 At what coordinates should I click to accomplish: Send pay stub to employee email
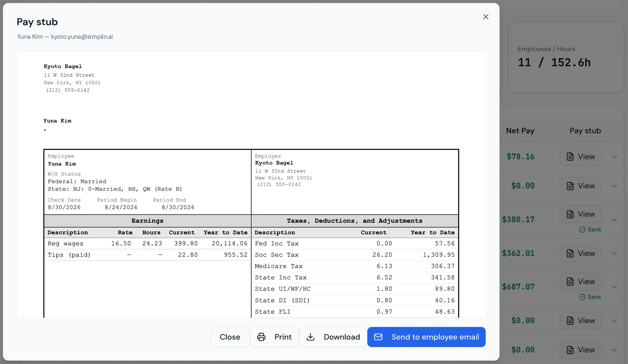click(426, 337)
